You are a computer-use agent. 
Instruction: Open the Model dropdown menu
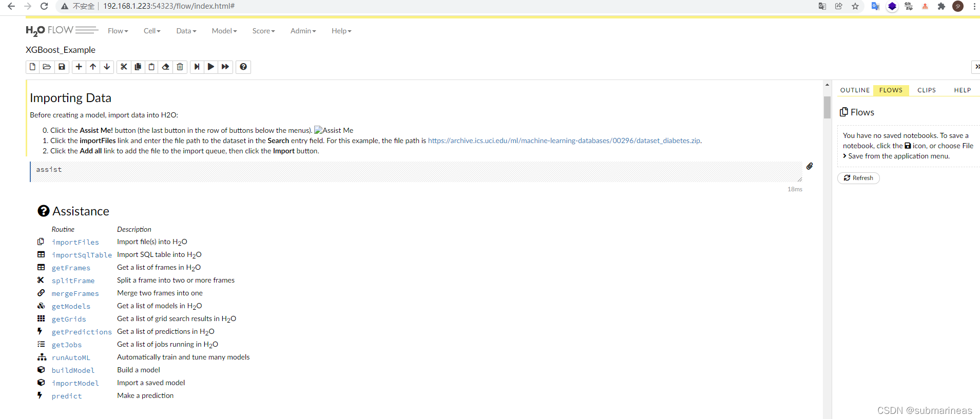coord(224,31)
